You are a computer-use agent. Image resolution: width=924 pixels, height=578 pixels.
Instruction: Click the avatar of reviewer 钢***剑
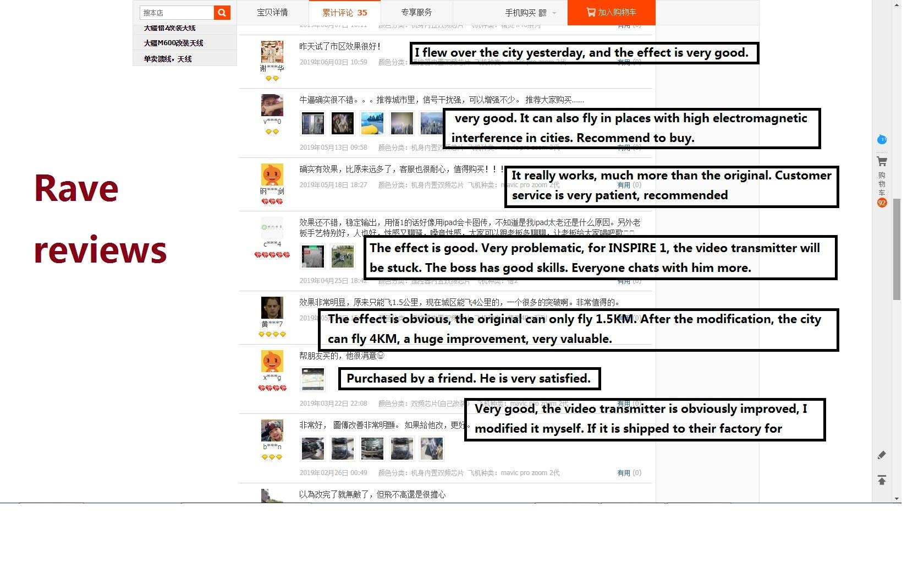point(272,175)
